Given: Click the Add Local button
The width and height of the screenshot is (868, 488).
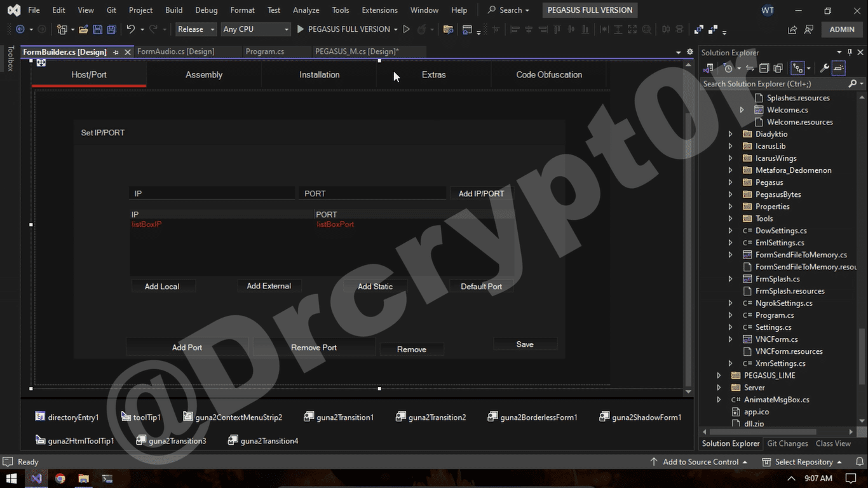Looking at the screenshot, I should coord(163,286).
